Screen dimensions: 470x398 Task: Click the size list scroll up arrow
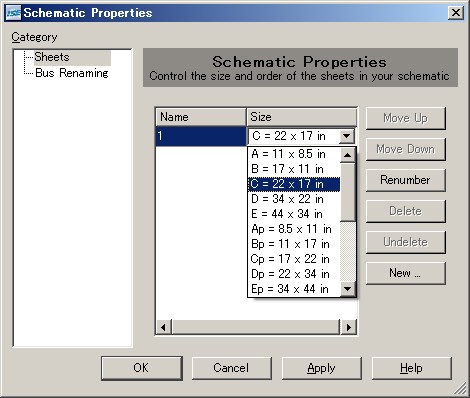[348, 155]
